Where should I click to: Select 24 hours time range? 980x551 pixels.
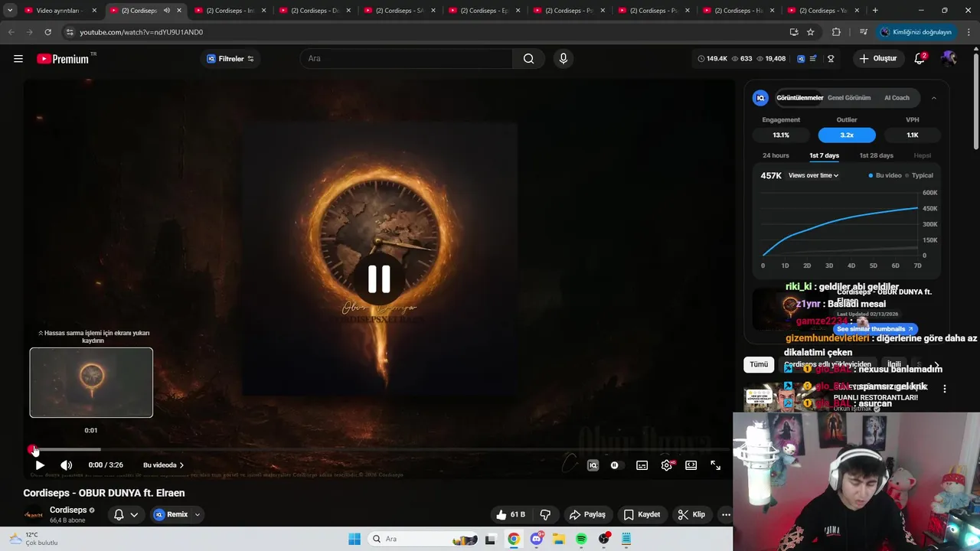tap(776, 155)
